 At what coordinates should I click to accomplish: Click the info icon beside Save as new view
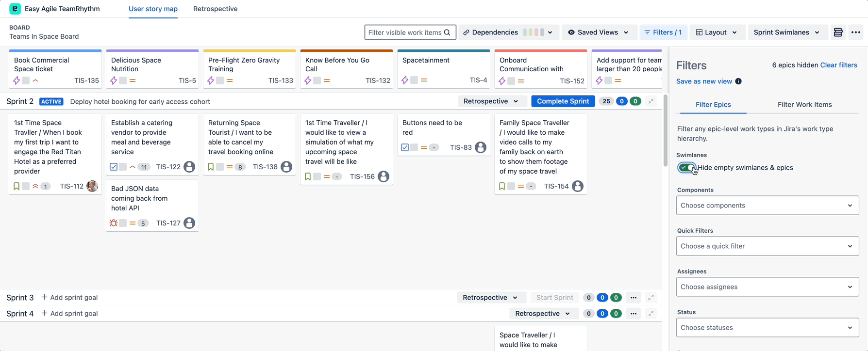point(738,81)
